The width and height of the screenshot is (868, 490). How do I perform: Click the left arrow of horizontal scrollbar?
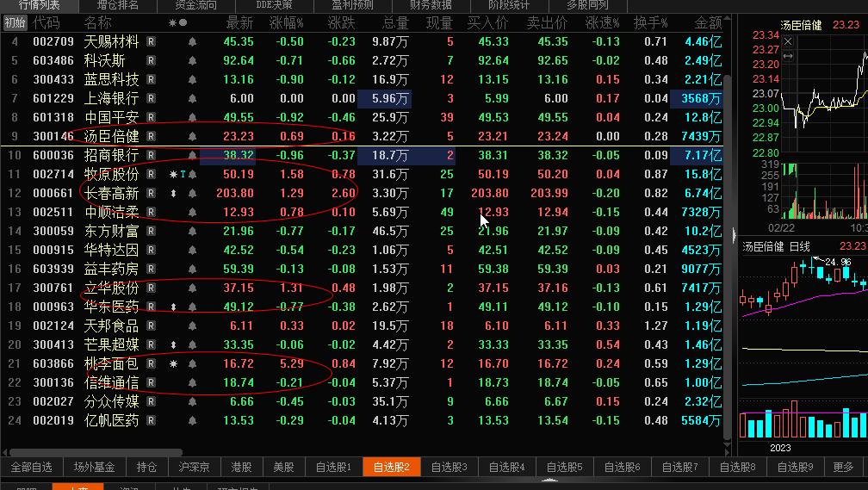point(4,452)
